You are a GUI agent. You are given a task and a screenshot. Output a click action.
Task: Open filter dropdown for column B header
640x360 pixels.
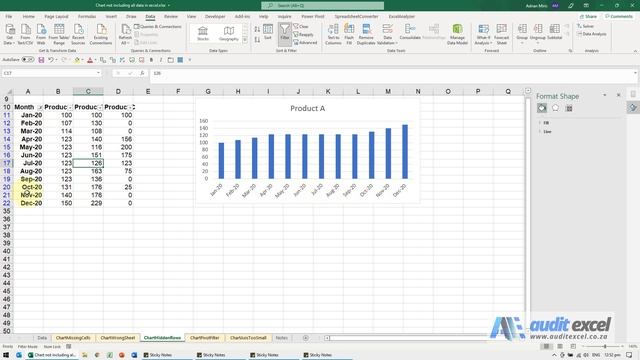(70, 107)
